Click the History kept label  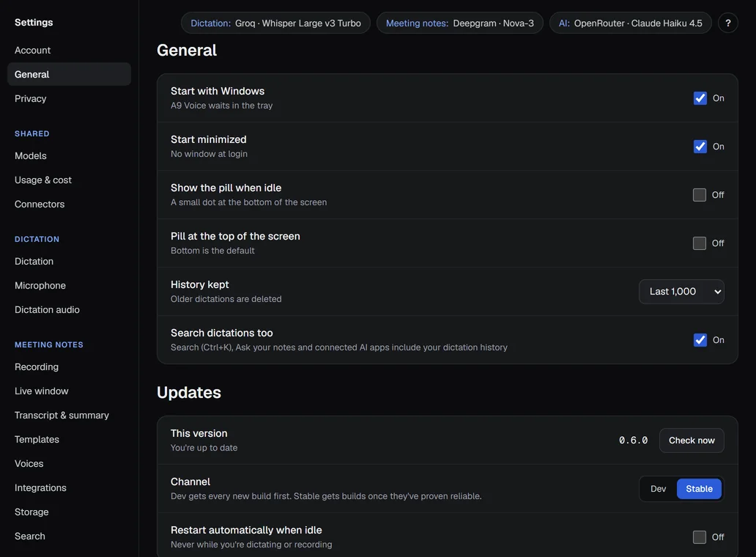pos(199,284)
